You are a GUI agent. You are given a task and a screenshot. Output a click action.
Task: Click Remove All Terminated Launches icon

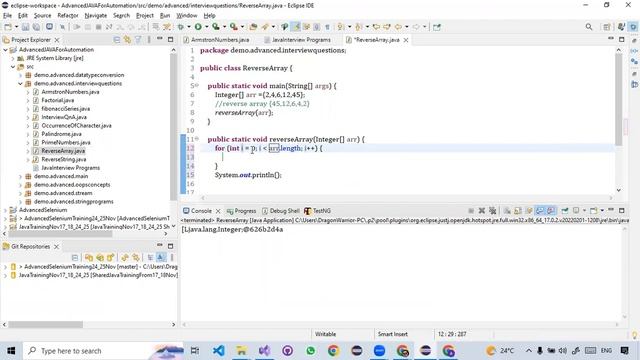click(x=493, y=211)
